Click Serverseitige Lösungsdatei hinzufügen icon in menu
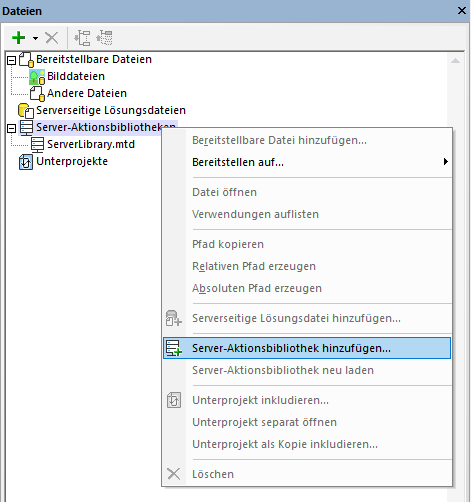 click(174, 318)
